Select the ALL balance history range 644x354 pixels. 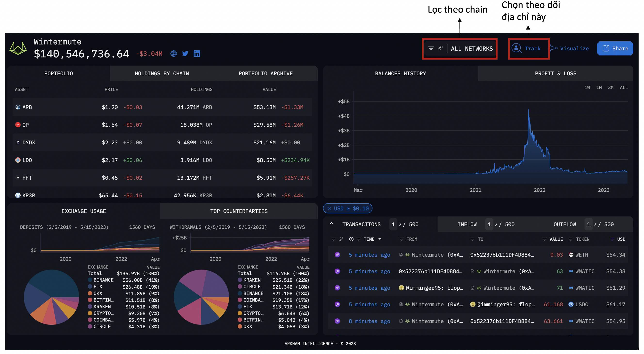[x=624, y=88]
